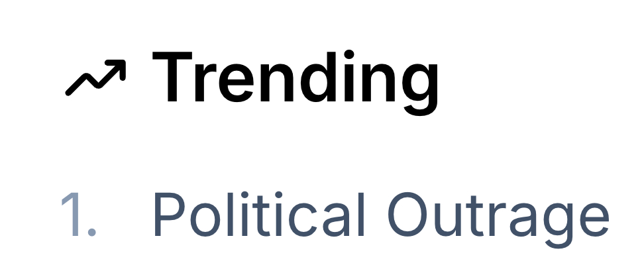Click the word Trending

[295, 77]
